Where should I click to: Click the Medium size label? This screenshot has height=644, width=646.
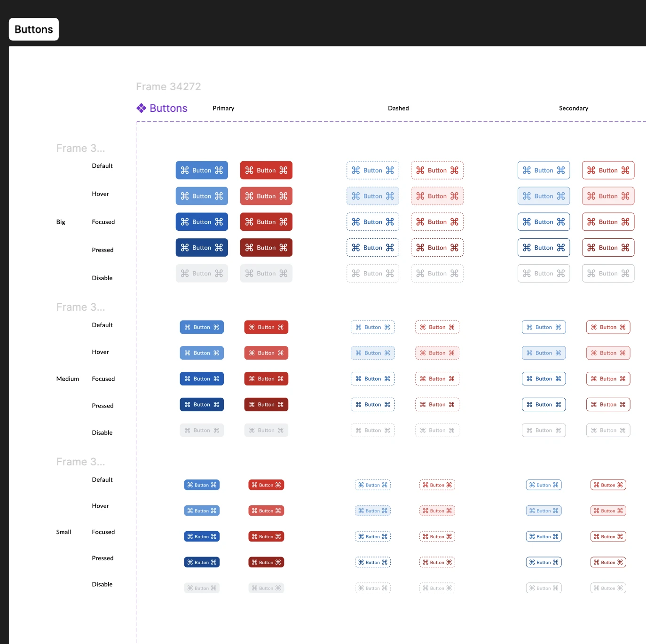(x=68, y=379)
